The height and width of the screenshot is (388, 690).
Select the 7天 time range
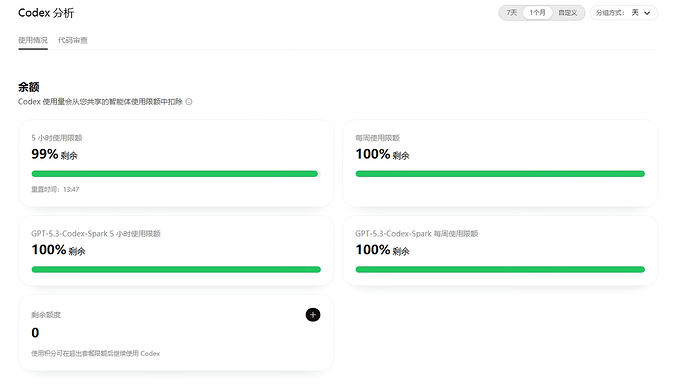(x=511, y=13)
